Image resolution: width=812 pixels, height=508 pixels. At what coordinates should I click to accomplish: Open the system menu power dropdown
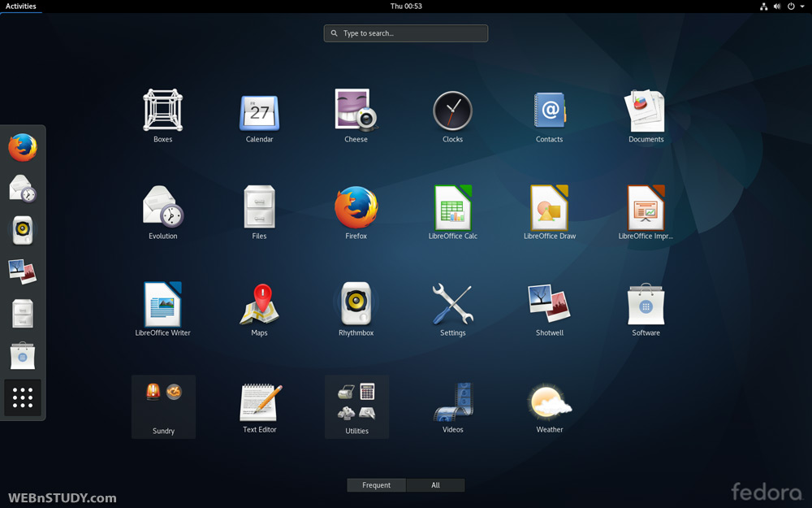(796, 7)
